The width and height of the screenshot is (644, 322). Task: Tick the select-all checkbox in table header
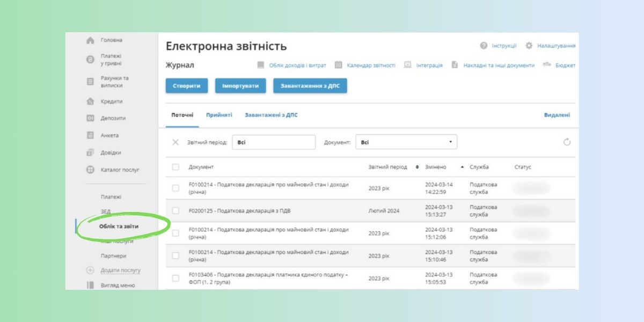pos(175,167)
